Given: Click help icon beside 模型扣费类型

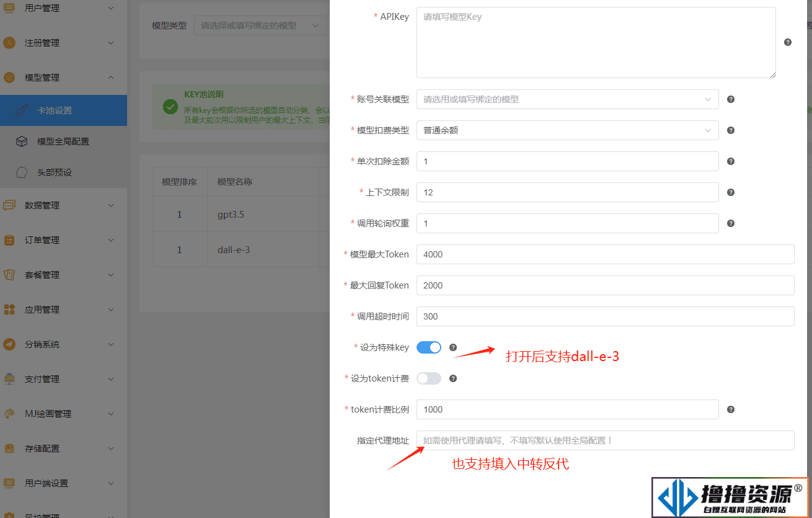Looking at the screenshot, I should point(731,130).
